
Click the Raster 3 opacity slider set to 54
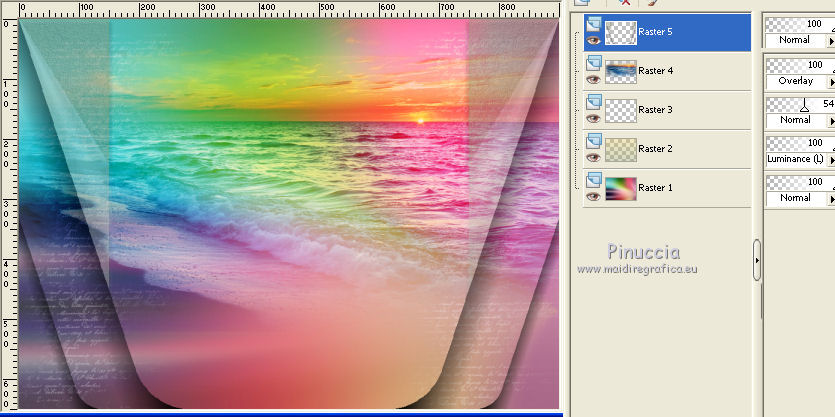[800, 104]
